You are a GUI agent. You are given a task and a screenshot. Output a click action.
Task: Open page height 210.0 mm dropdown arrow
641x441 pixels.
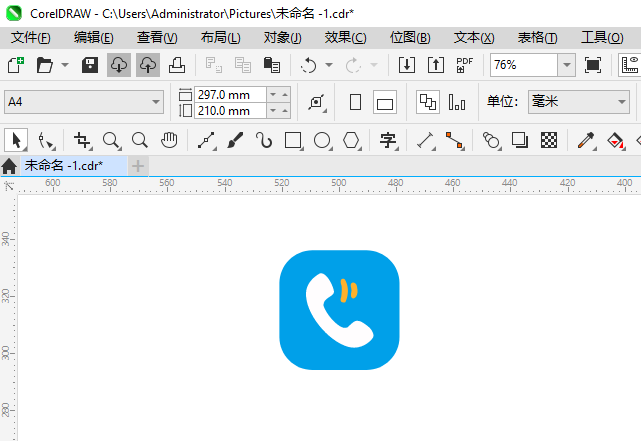tap(273, 110)
